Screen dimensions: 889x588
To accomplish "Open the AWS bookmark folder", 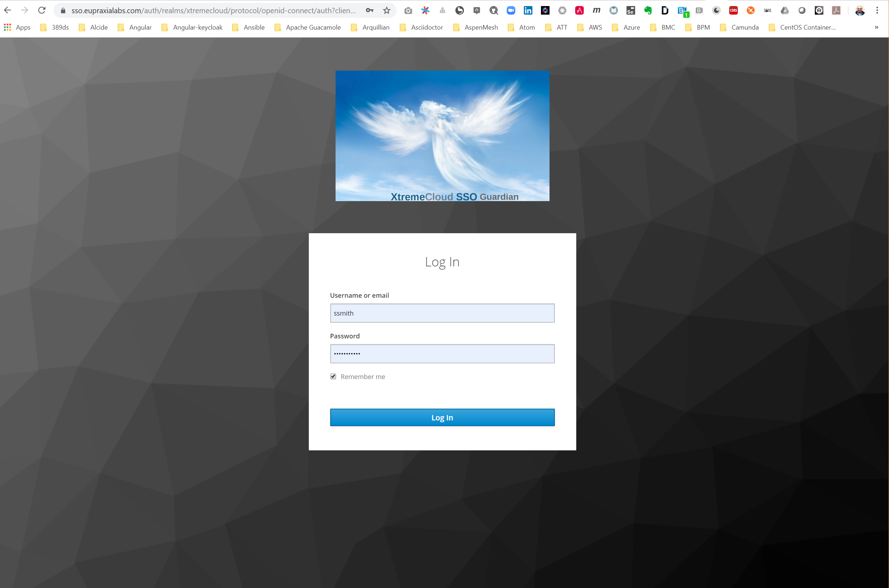I will click(590, 27).
